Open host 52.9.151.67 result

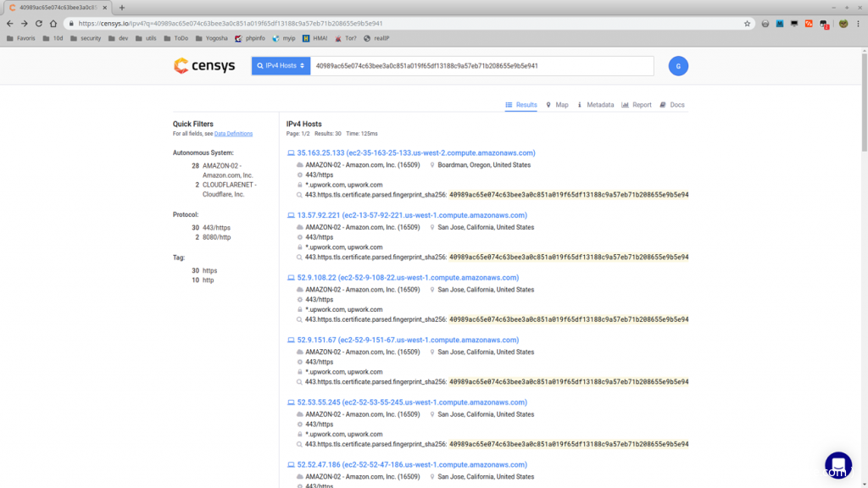pyautogui.click(x=408, y=341)
